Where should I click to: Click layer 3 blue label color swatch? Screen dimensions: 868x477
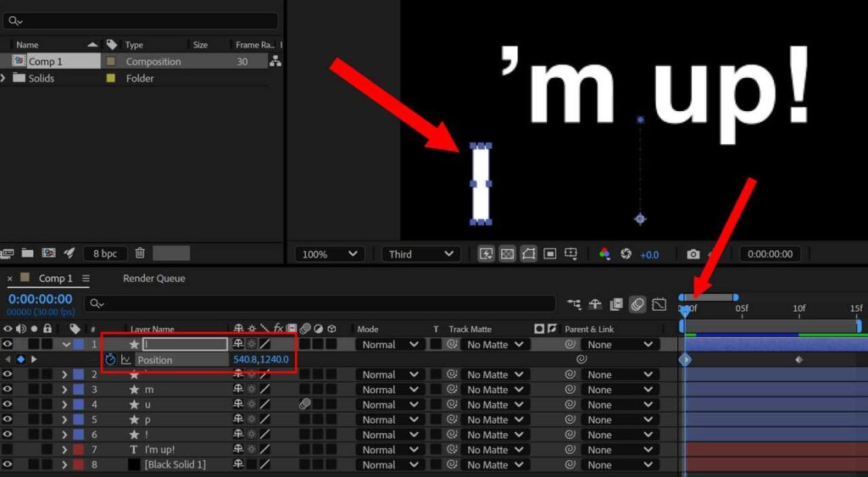[x=79, y=390]
